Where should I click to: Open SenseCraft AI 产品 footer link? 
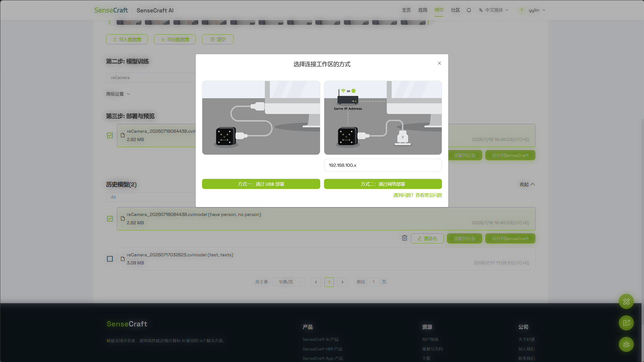pos(320,340)
